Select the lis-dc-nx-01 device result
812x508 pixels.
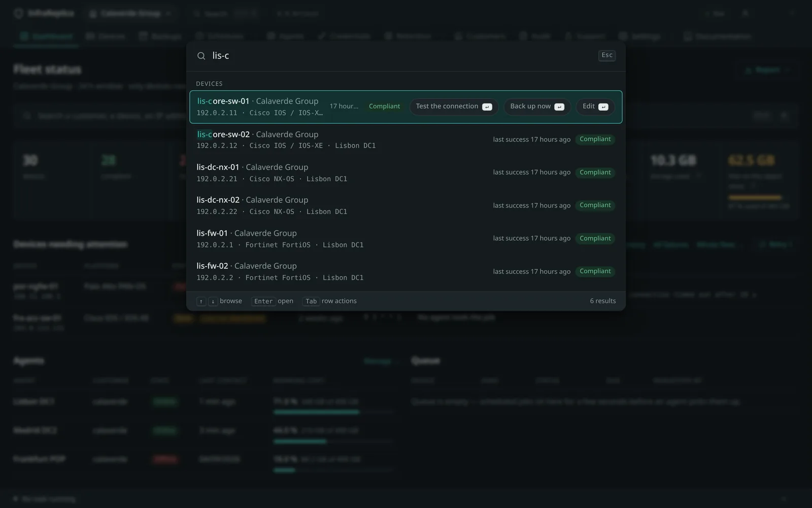point(406,173)
